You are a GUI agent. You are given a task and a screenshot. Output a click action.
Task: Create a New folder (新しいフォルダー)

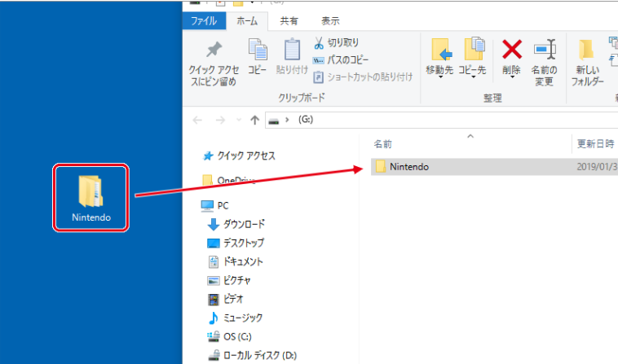587,62
